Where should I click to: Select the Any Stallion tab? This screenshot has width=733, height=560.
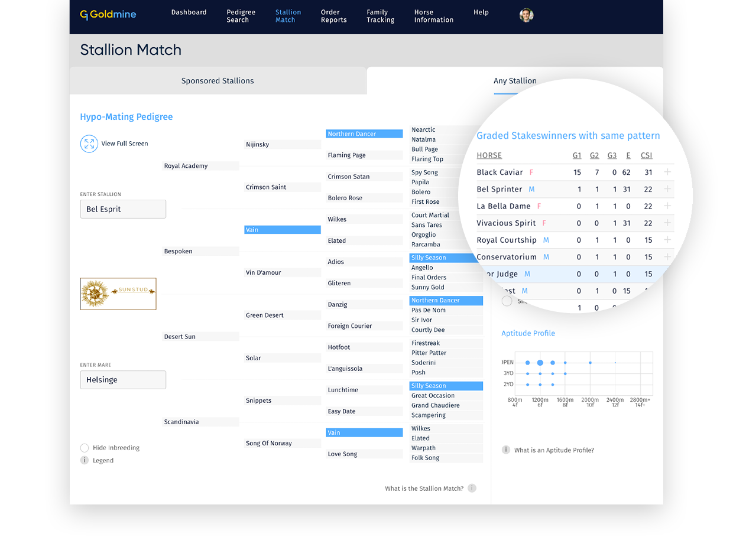tap(515, 81)
